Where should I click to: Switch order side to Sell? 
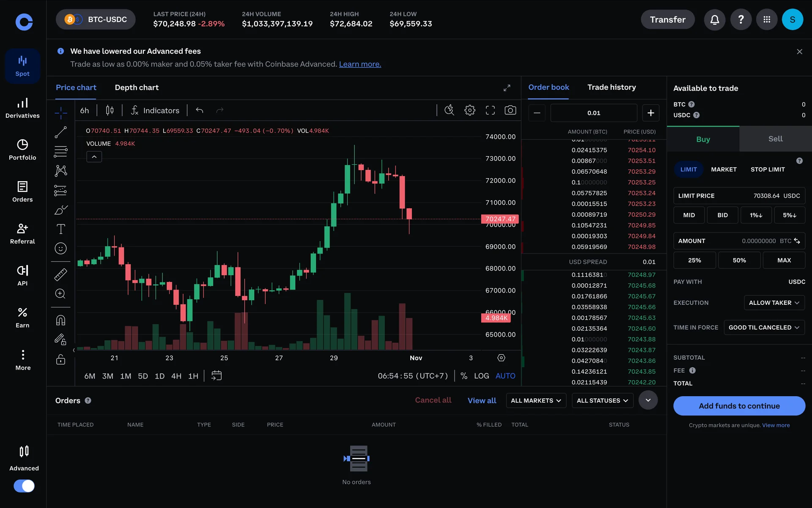(775, 139)
